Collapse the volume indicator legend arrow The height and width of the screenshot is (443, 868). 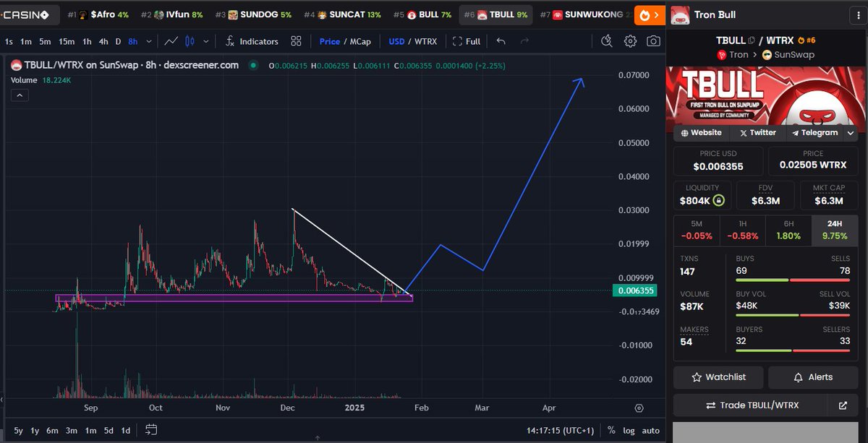[x=20, y=95]
